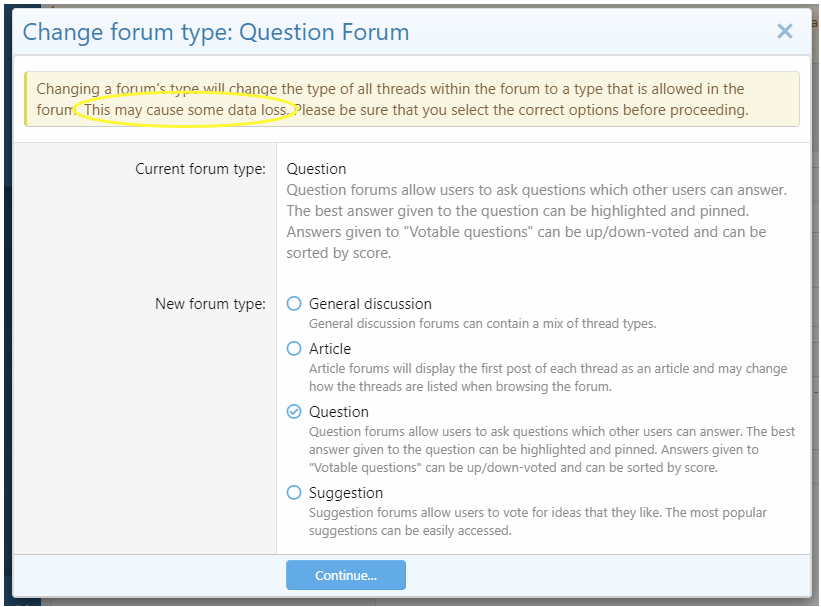Click the General discussion description text
821x607 pixels.
pos(482,324)
